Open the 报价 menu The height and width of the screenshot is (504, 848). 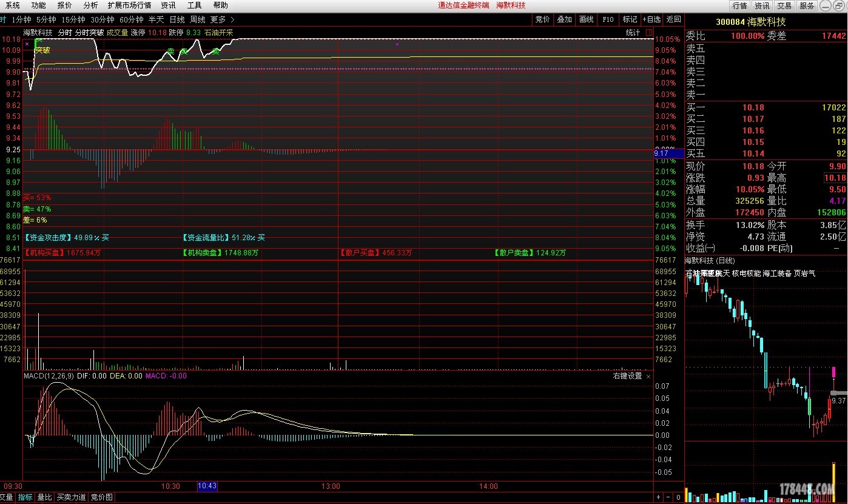pos(64,5)
